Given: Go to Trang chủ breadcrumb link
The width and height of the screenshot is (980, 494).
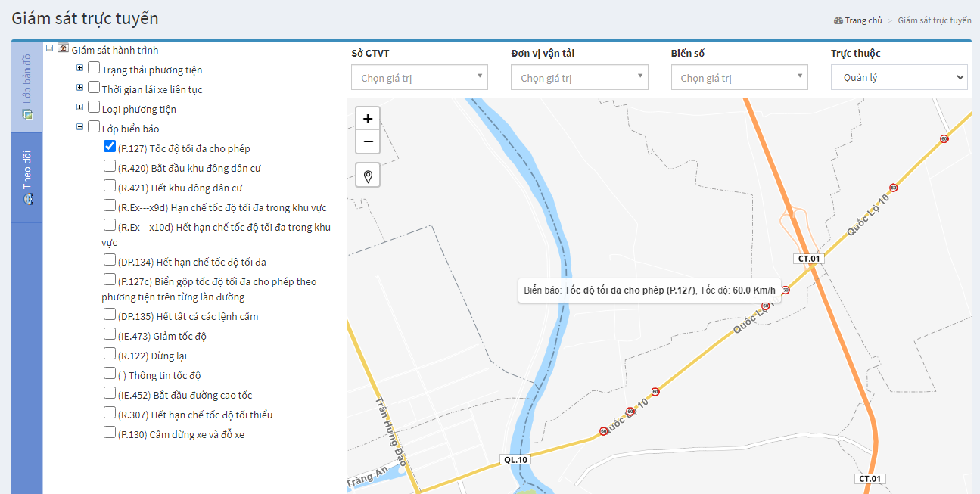Looking at the screenshot, I should point(863,20).
